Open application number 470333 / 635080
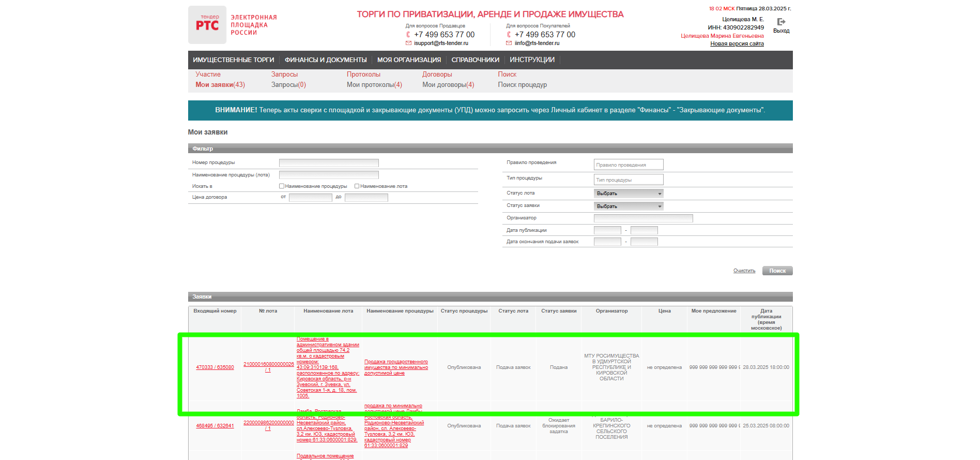This screenshot has width=980, height=460. click(x=215, y=367)
